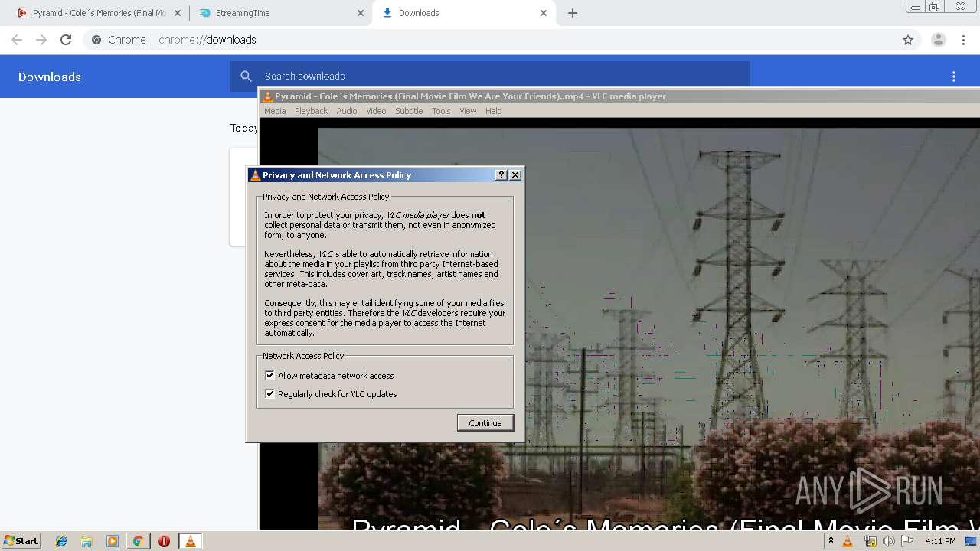
Task: Click the VLC cone icon in the VLC title bar
Action: coord(267,96)
